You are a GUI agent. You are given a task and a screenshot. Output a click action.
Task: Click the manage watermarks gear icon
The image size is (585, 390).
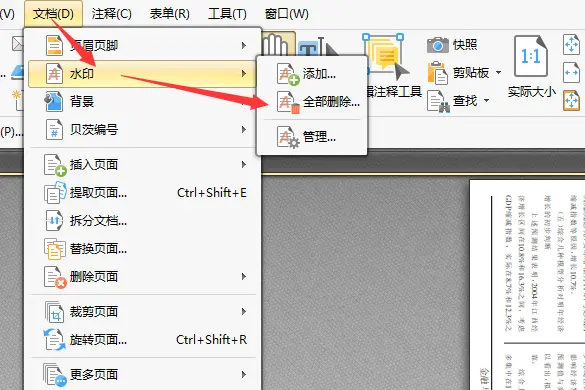click(x=288, y=137)
